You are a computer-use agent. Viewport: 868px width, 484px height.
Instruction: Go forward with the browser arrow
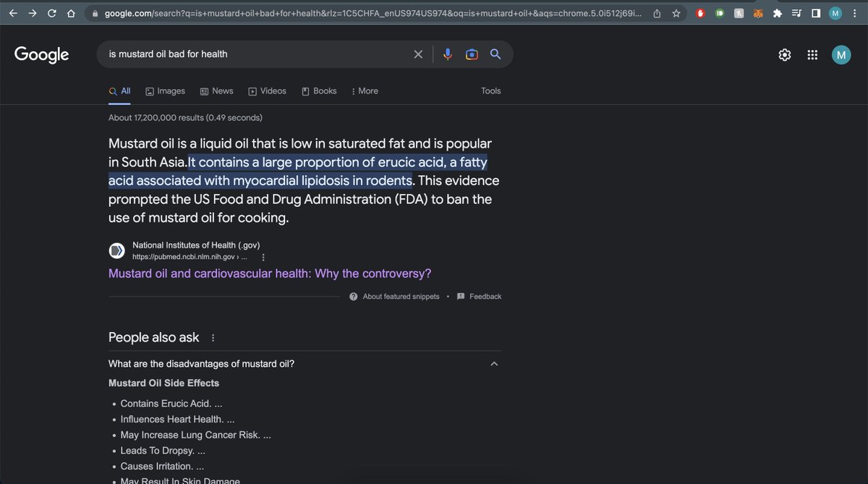click(x=33, y=14)
